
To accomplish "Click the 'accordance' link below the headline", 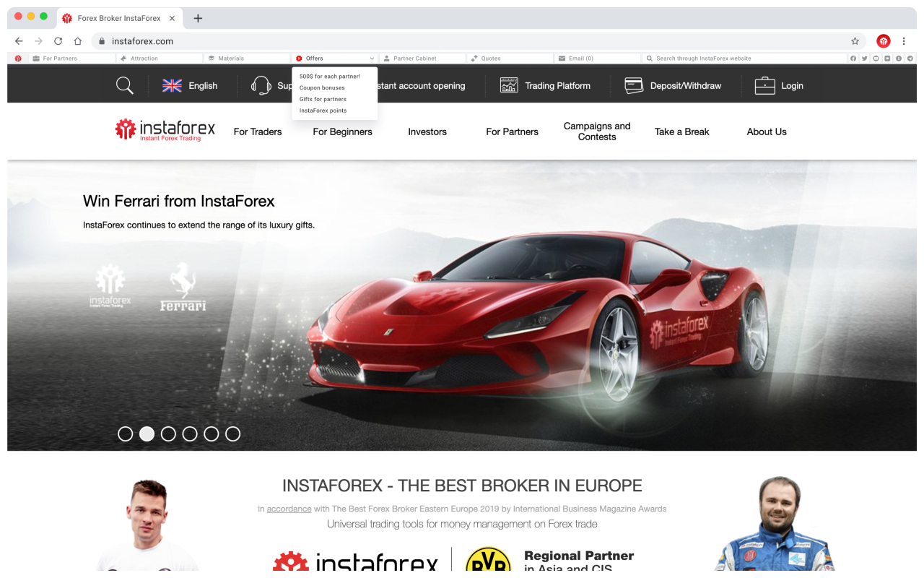I will coord(289,509).
